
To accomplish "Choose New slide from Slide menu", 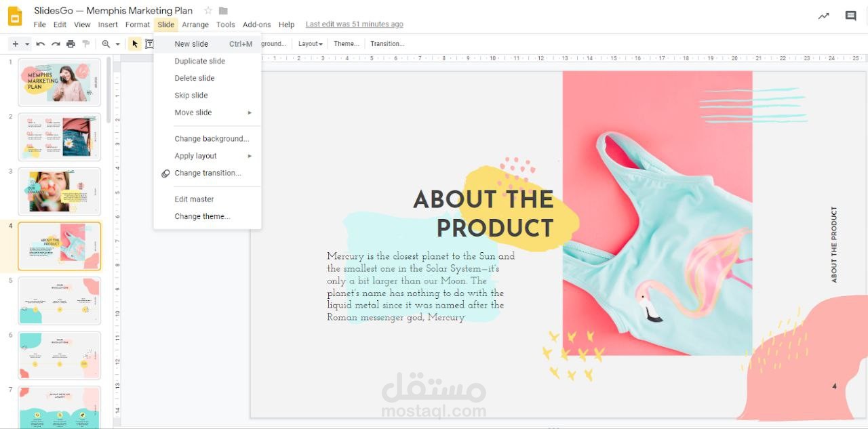I will click(208, 44).
